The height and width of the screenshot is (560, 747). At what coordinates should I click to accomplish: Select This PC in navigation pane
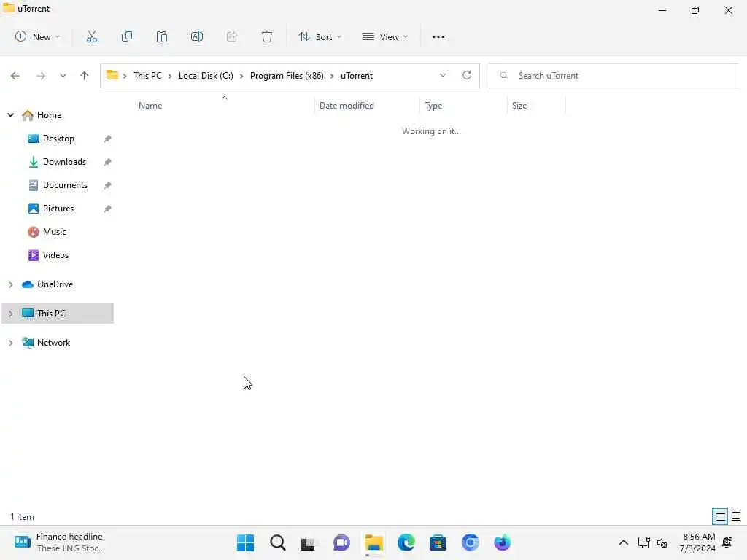57,314
